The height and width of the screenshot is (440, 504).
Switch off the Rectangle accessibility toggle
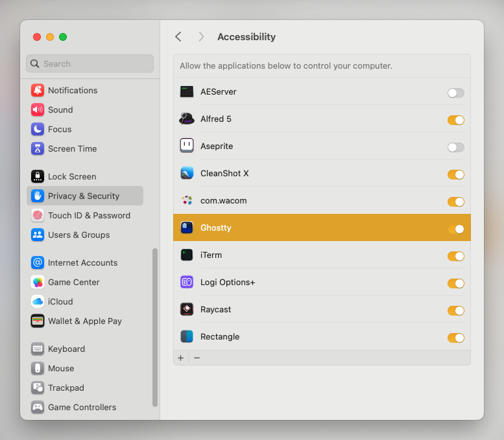[455, 338]
